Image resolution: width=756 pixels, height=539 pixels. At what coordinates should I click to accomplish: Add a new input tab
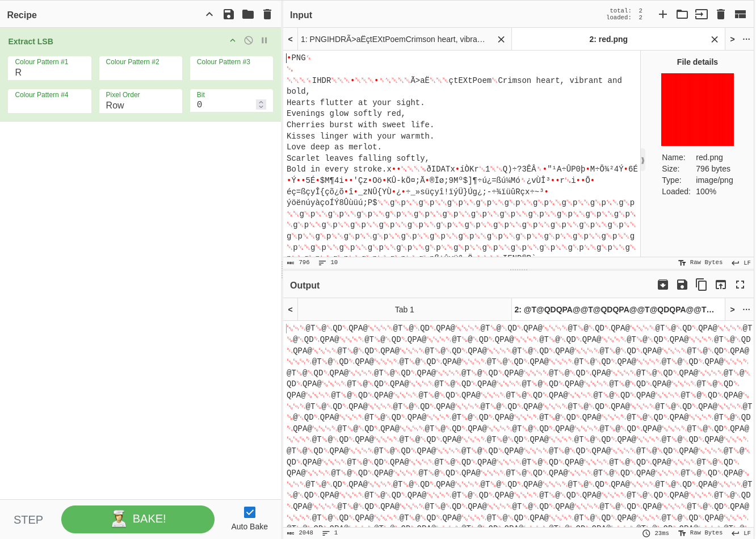pos(663,14)
